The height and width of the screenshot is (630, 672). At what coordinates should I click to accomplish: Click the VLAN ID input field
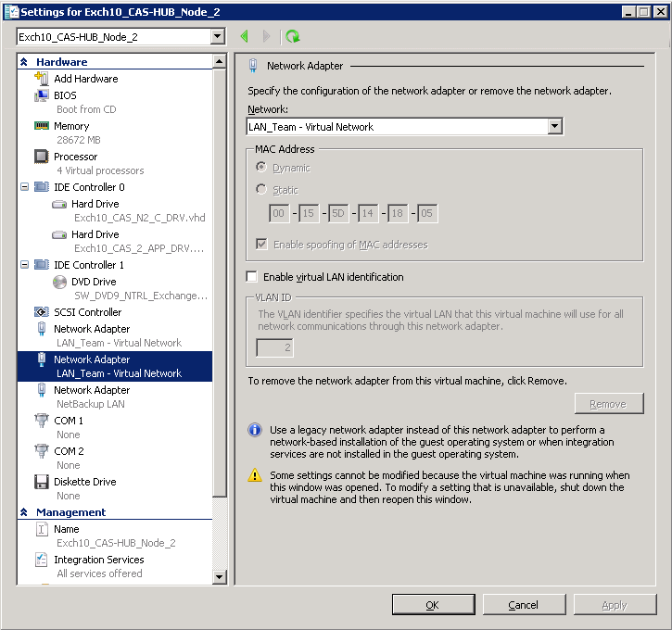tap(274, 348)
